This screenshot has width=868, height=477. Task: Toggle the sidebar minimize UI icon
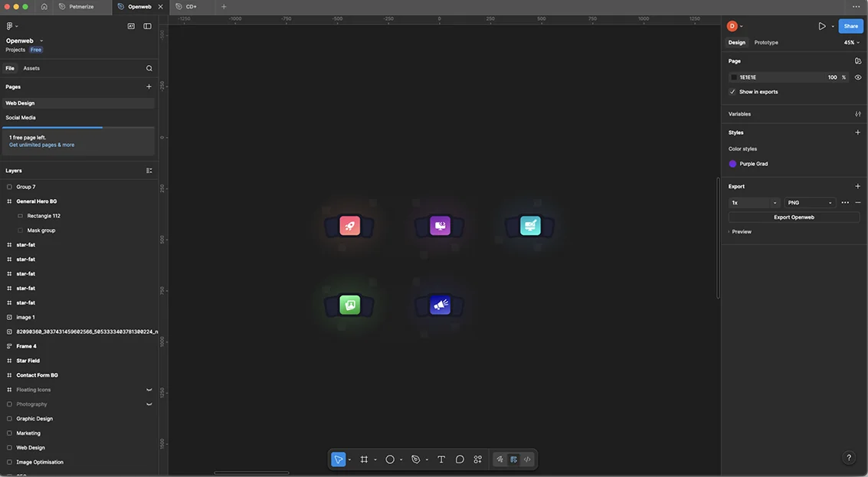(x=147, y=26)
